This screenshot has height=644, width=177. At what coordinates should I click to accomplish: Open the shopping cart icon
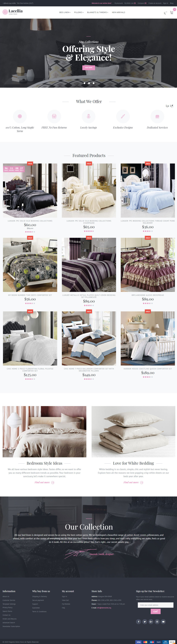point(172,12)
